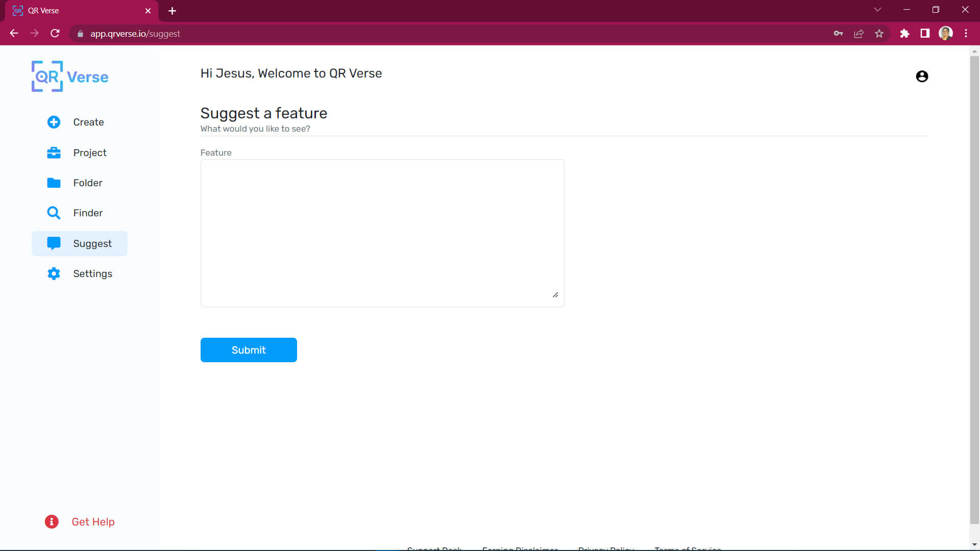Click 'Hi Jesus, Welcome to QR Verse' text
This screenshot has height=551, width=980.
pyautogui.click(x=291, y=73)
